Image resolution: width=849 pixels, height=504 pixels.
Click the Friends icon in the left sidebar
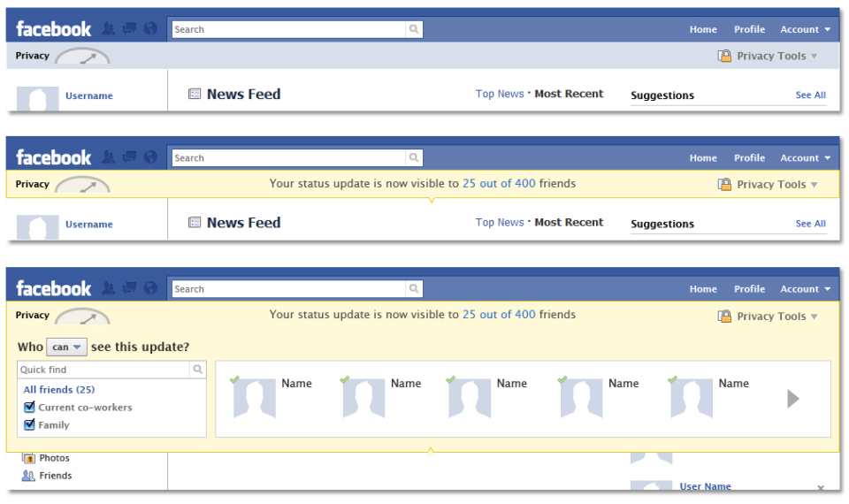(29, 476)
